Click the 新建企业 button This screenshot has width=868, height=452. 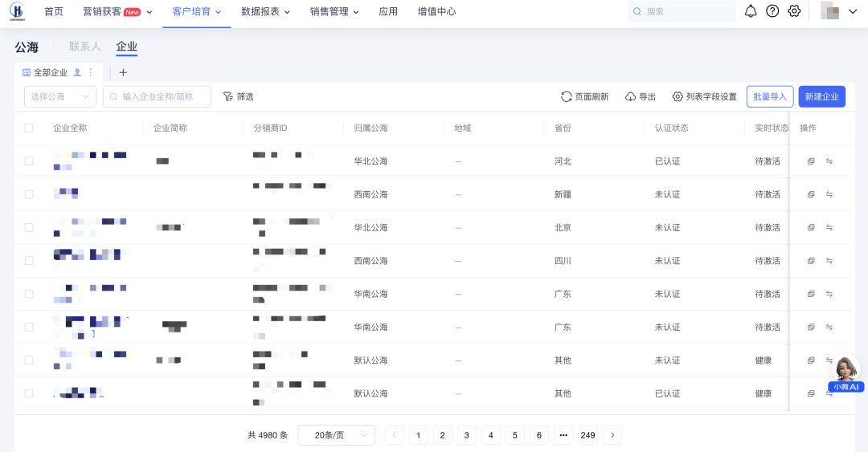821,96
